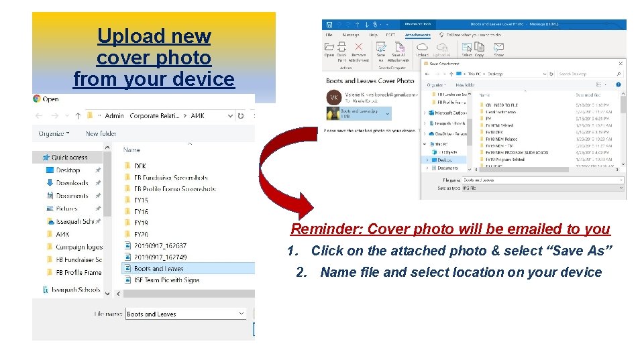Image resolution: width=644 pixels, height=362 pixels.
Task: Click Save All Attachments icon
Action: [x=399, y=46]
